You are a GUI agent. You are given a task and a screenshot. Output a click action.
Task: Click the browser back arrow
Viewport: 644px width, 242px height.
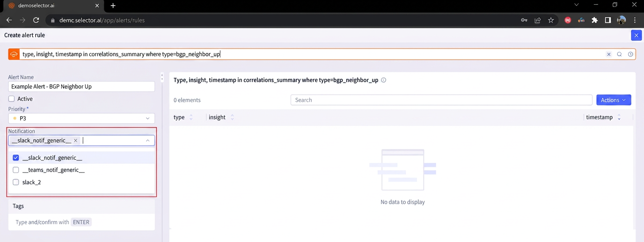[x=9, y=20]
